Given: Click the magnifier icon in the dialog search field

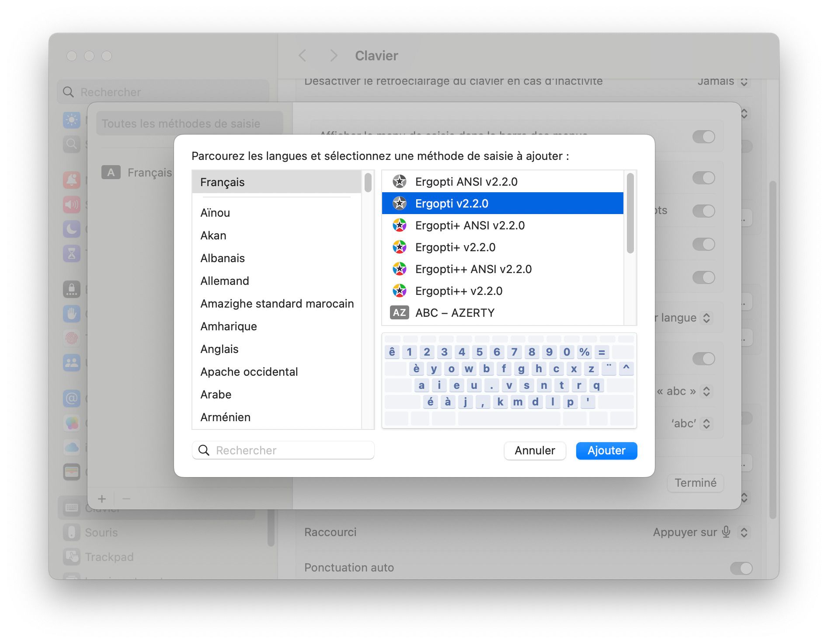Looking at the screenshot, I should (x=204, y=450).
